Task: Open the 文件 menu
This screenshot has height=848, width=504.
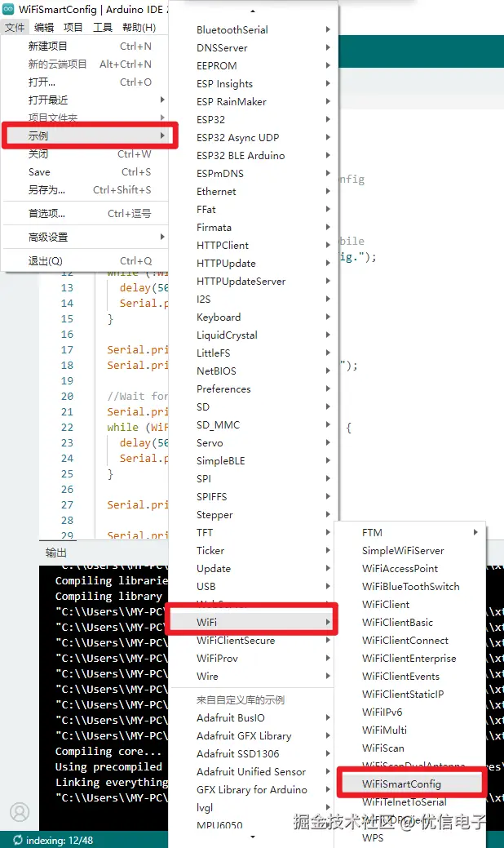Action: point(15,27)
